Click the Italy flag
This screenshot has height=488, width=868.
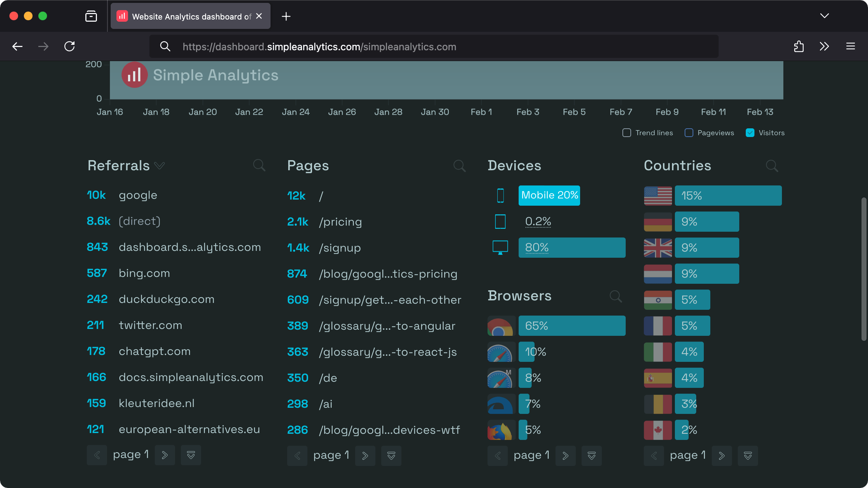[x=658, y=352]
